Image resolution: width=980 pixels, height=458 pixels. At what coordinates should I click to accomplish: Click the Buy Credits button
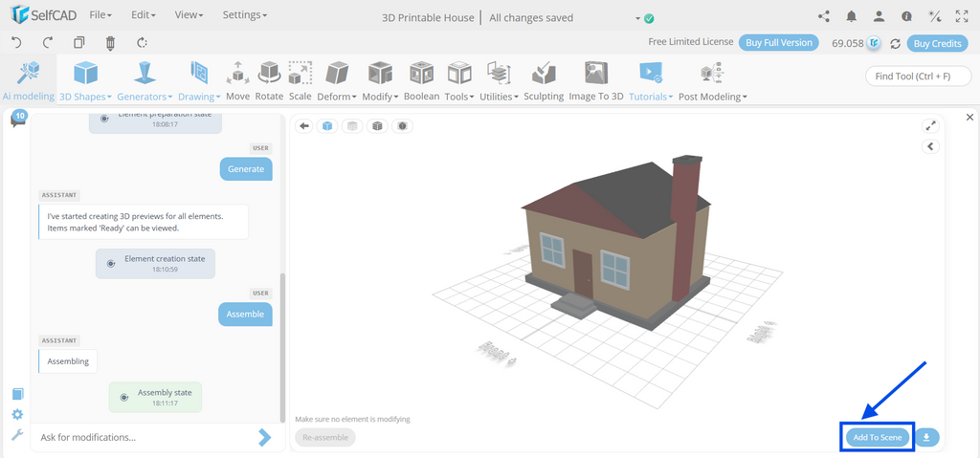point(937,43)
